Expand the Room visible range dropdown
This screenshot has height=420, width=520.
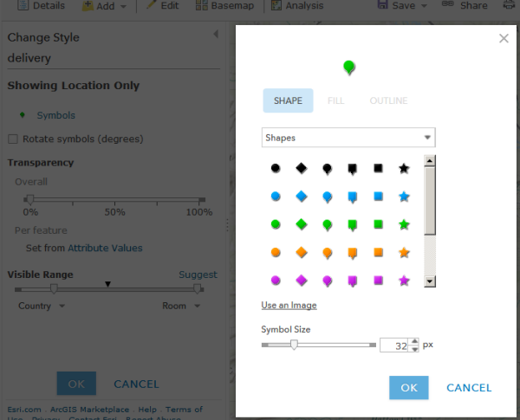181,306
